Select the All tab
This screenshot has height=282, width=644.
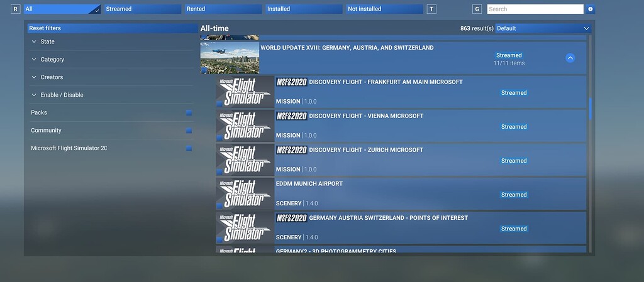(62, 9)
